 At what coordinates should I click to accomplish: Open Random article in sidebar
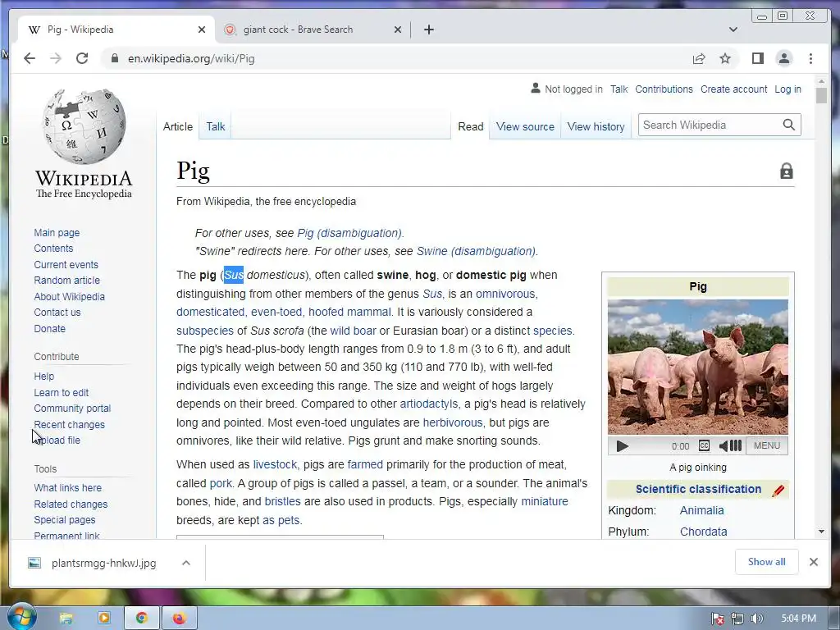click(67, 281)
